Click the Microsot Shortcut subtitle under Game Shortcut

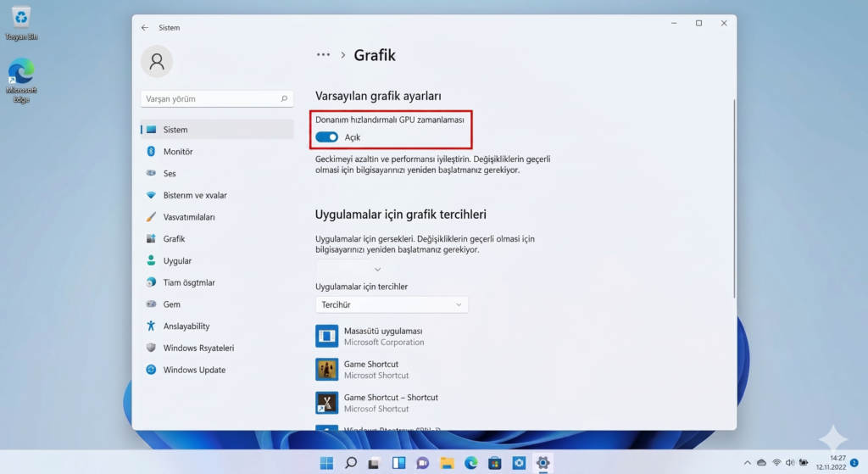pos(376,376)
